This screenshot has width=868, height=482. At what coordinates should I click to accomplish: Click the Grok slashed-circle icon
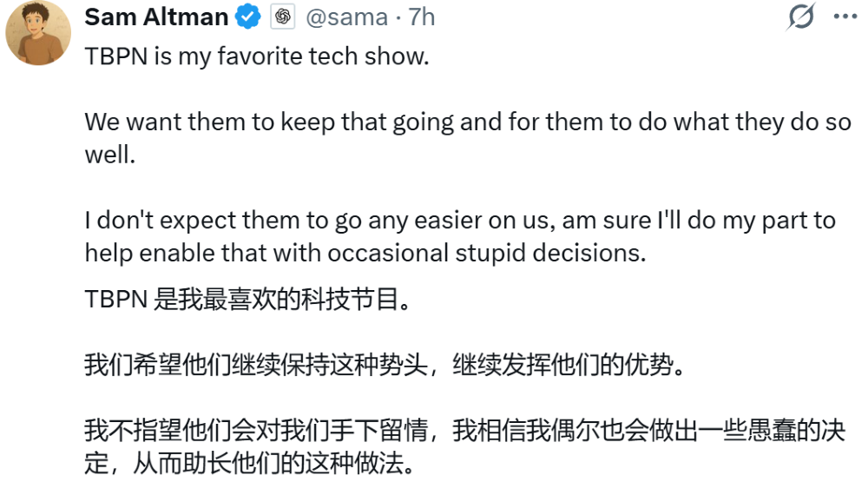tap(799, 17)
